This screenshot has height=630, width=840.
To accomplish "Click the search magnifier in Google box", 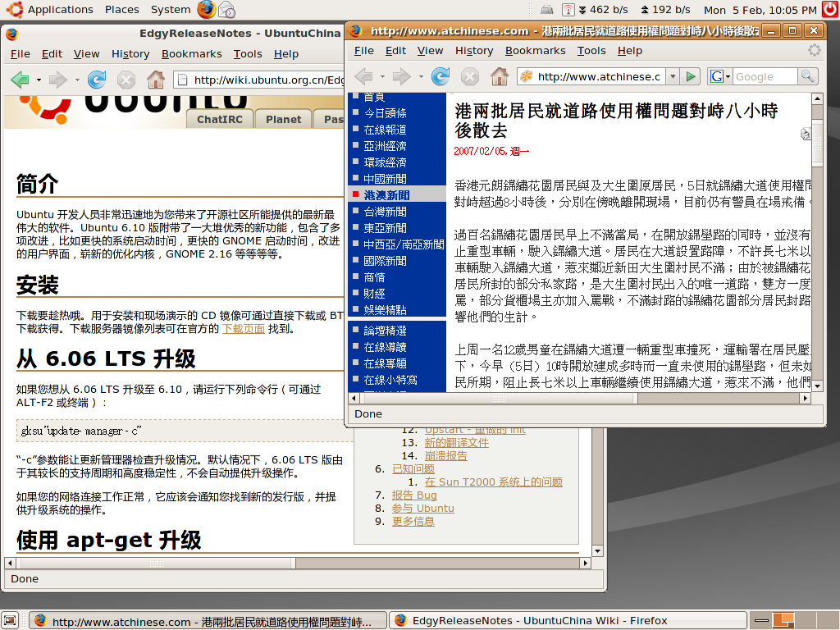I will pos(806,76).
